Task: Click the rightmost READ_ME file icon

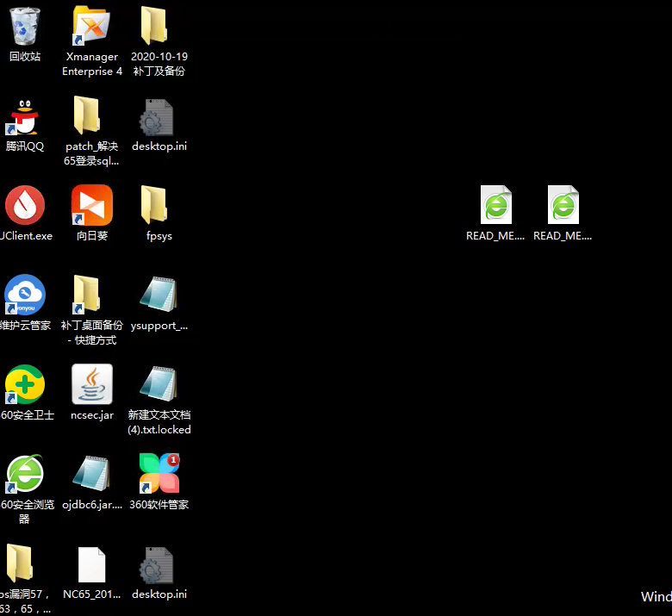Action: [x=563, y=207]
